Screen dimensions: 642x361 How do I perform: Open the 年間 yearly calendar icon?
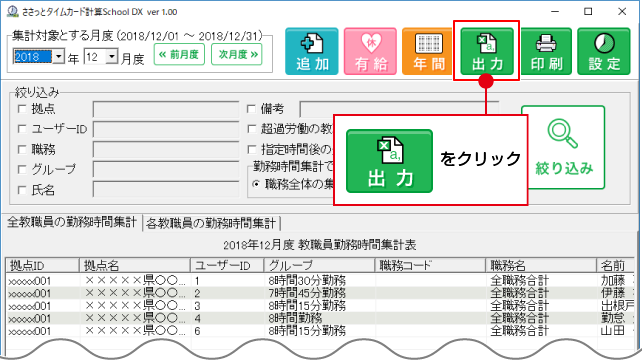[428, 52]
